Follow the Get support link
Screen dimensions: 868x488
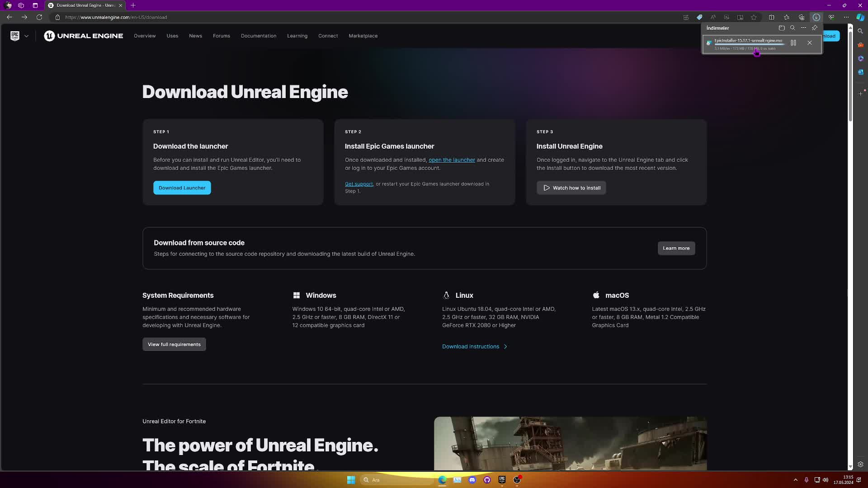tap(359, 184)
